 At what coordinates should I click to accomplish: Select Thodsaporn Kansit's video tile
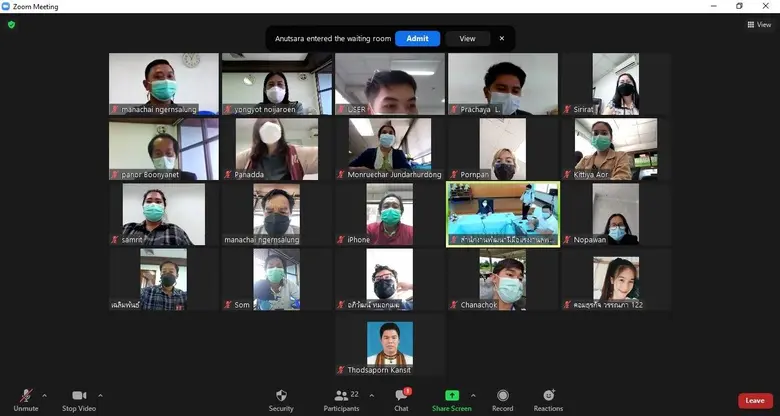click(390, 343)
